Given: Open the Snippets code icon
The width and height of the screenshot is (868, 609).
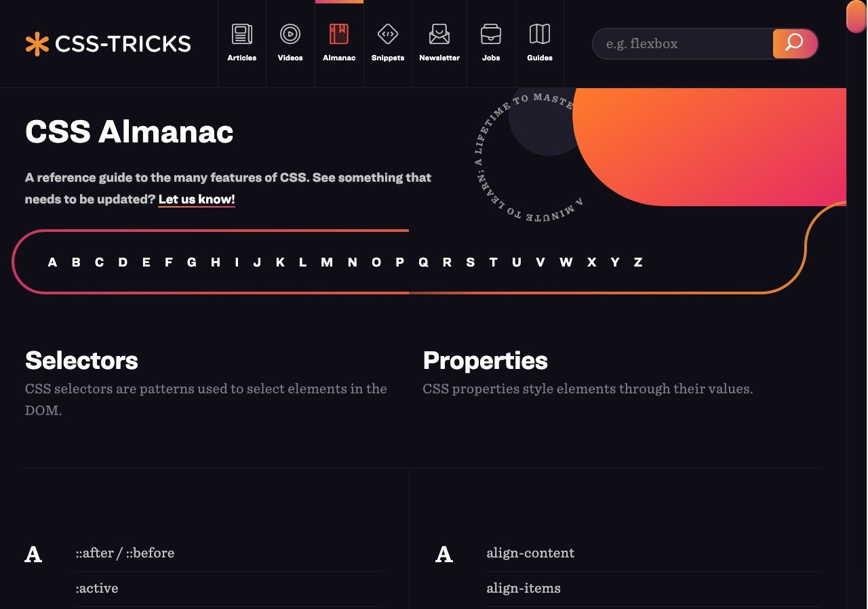Looking at the screenshot, I should coord(388,34).
